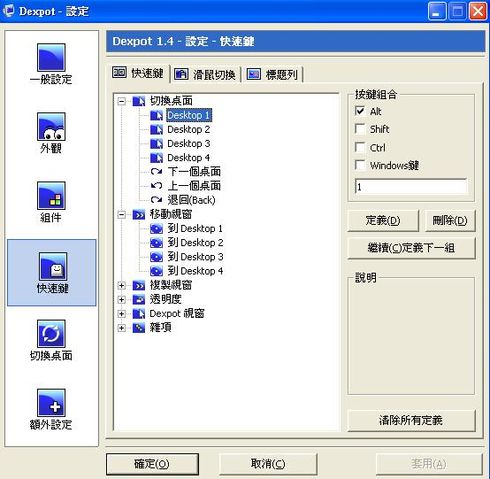Screen dimensions: 490x479
Task: Select the 快速鍵 sidebar icon
Action: coord(52,266)
